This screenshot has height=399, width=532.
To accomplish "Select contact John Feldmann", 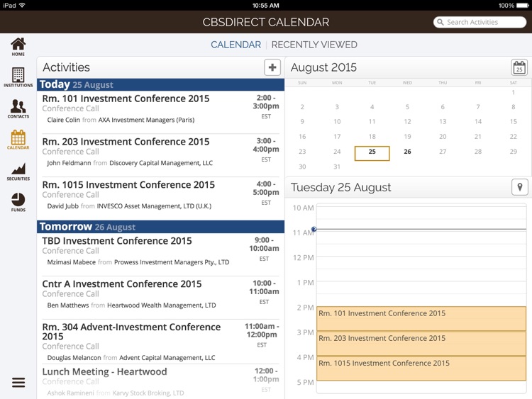I will (69, 163).
